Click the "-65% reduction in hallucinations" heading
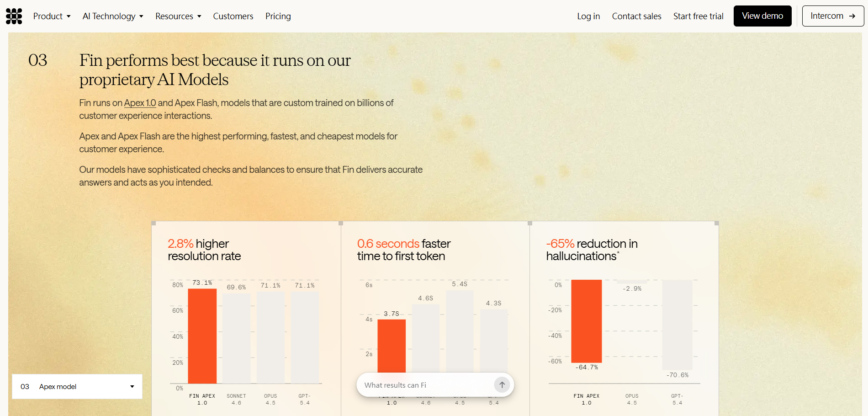This screenshot has width=868, height=416. coord(592,250)
